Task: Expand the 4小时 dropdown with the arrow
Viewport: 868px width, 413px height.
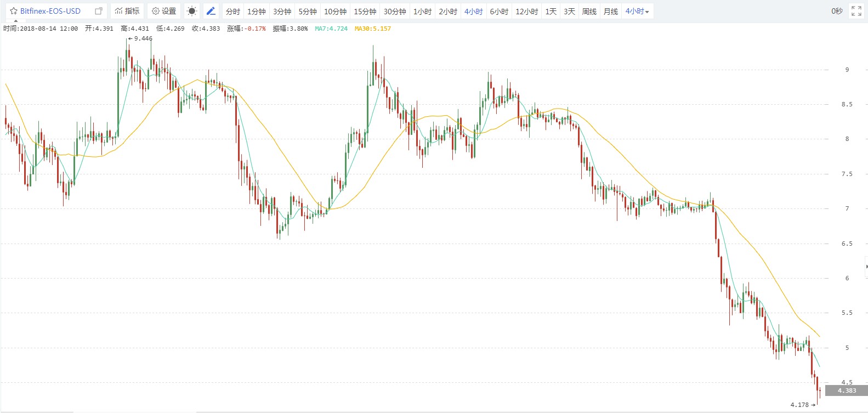Action: (x=637, y=12)
